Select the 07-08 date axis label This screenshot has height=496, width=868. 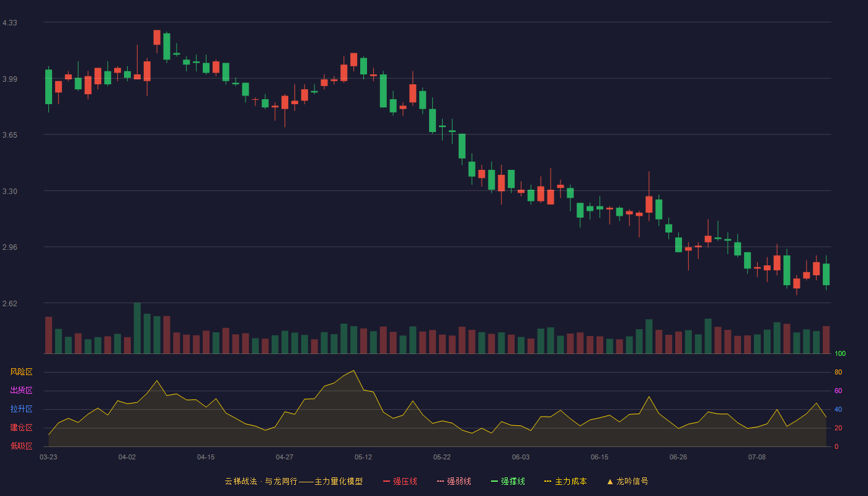point(757,457)
